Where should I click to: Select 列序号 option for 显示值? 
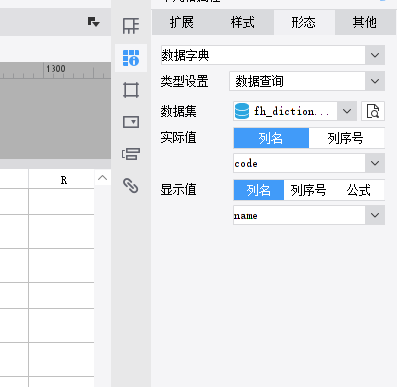click(308, 190)
